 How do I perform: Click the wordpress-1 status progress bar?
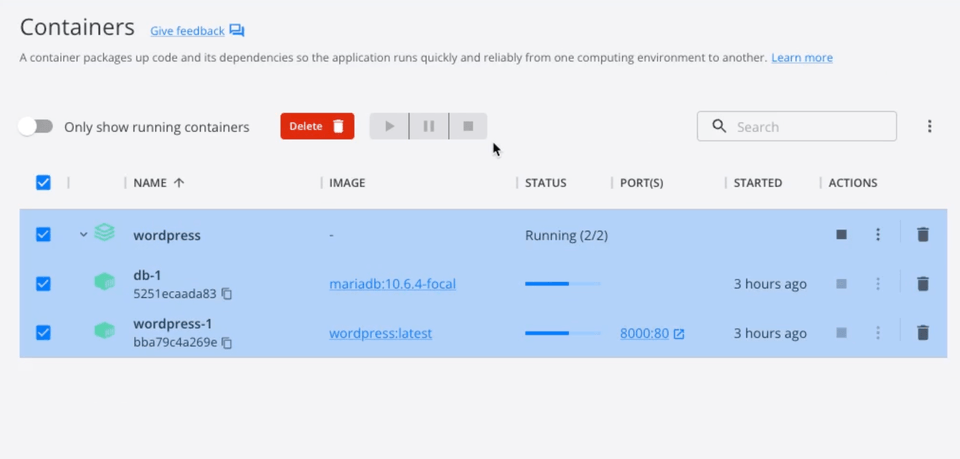point(563,333)
